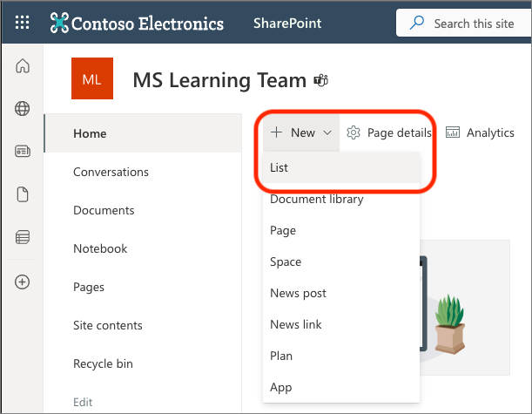Click the plant illustration image

450,324
